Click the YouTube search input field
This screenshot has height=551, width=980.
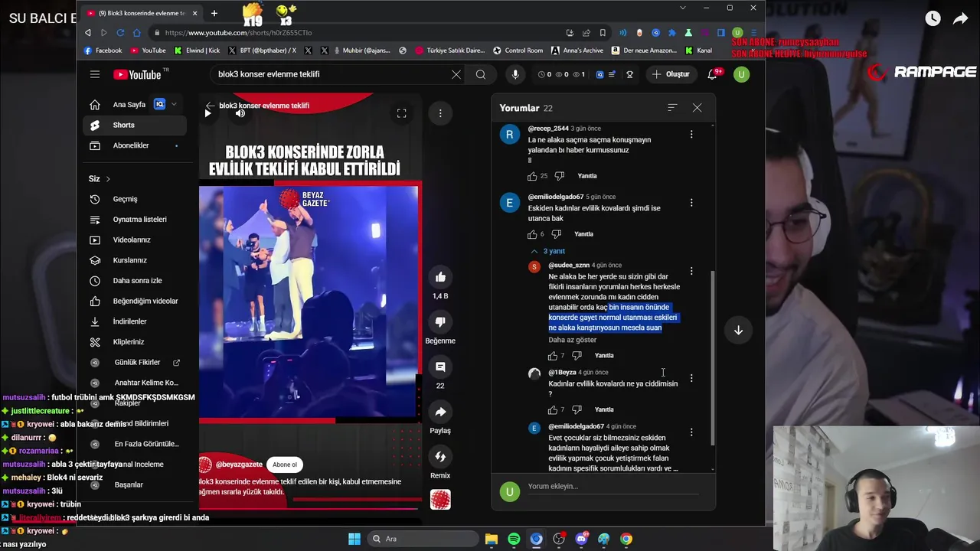click(x=329, y=74)
